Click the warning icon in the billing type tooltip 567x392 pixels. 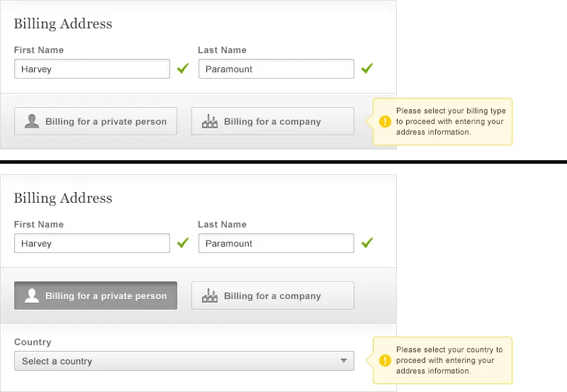[x=385, y=121]
